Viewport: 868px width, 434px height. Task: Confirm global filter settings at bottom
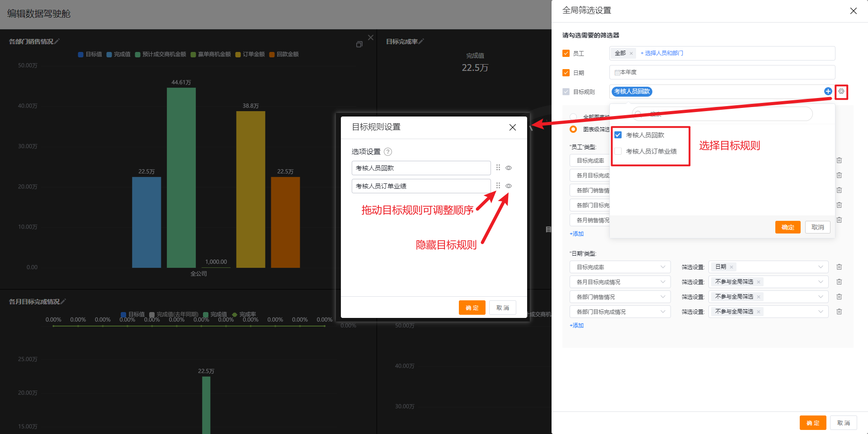pos(813,423)
